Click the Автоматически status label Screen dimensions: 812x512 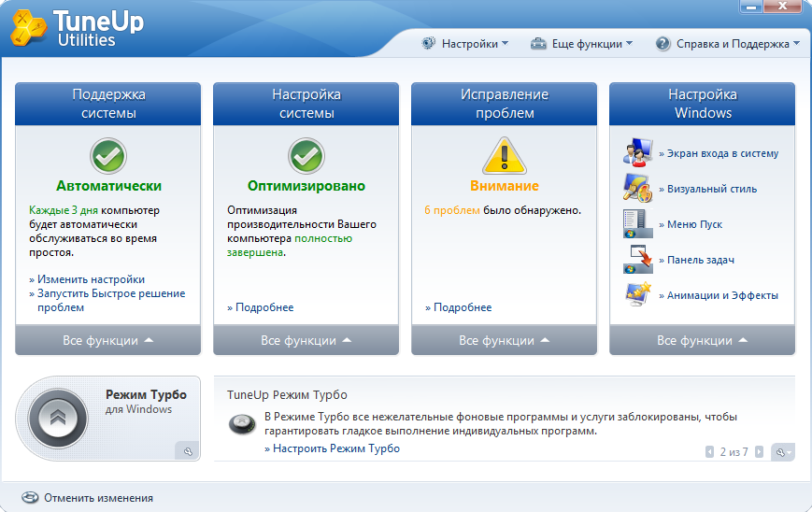coord(108,185)
